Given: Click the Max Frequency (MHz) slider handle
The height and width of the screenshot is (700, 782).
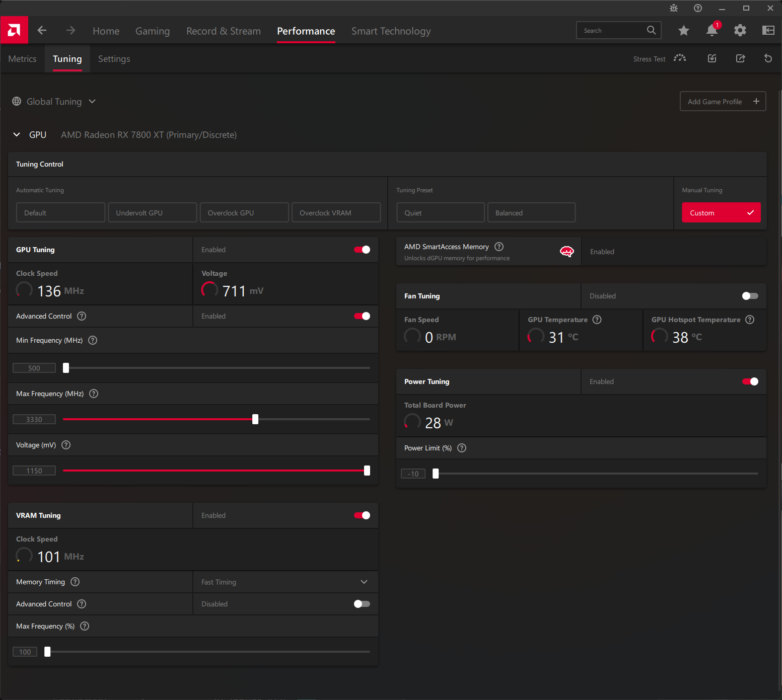Looking at the screenshot, I should [255, 419].
